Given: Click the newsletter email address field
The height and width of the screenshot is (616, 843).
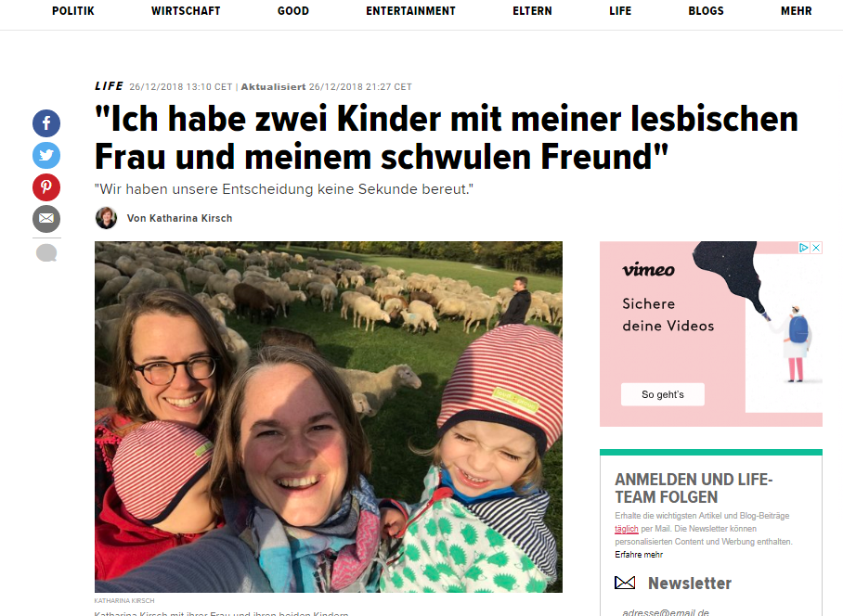Looking at the screenshot, I should (711, 611).
